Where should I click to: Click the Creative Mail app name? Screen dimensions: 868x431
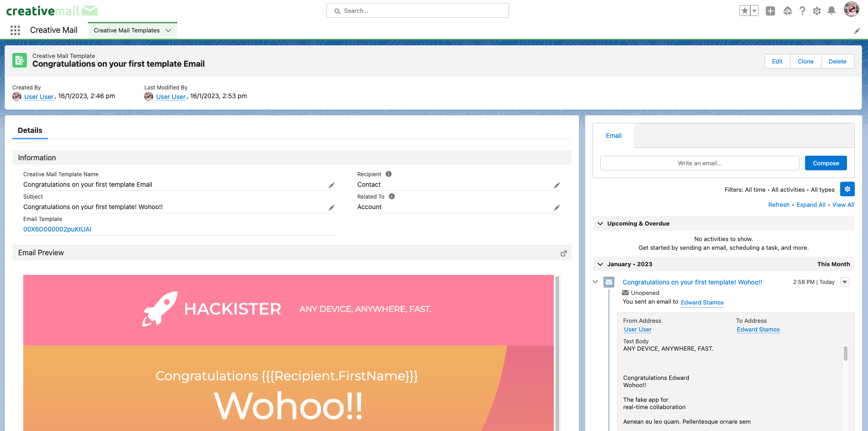pos(54,30)
